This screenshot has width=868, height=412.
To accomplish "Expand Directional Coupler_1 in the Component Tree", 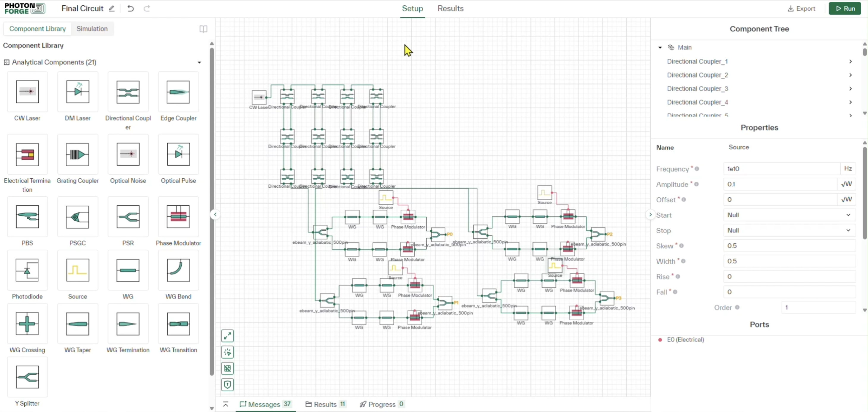I will [850, 61].
